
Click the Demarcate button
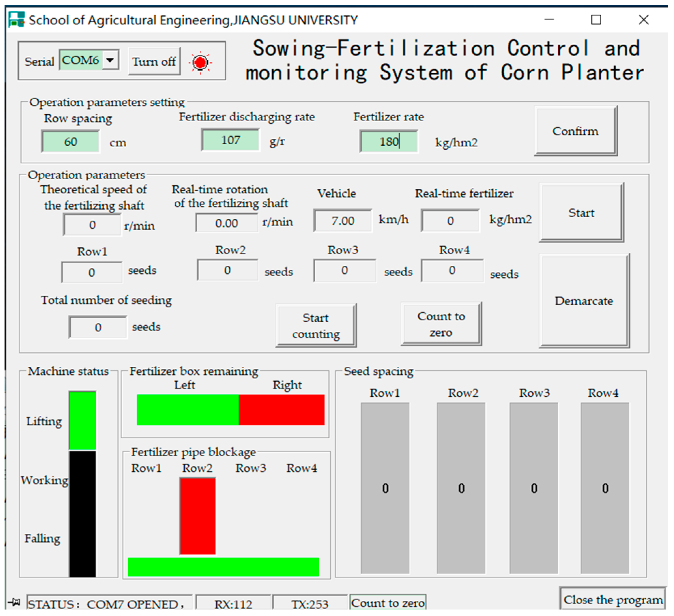(x=584, y=301)
